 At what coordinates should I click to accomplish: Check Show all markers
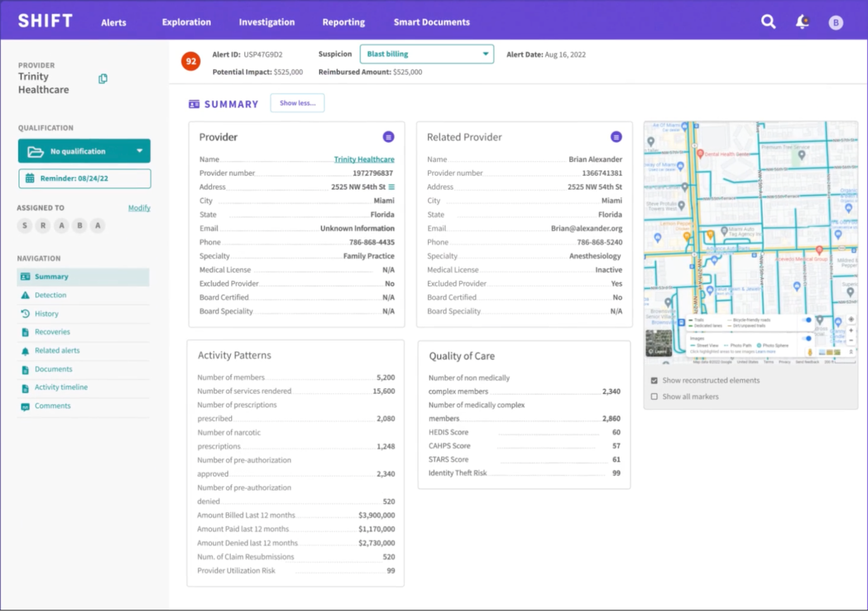click(654, 397)
